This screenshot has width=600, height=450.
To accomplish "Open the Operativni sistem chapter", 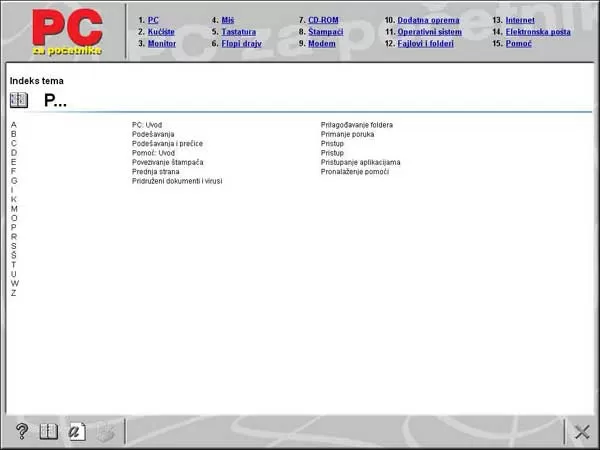I will pyautogui.click(x=429, y=32).
